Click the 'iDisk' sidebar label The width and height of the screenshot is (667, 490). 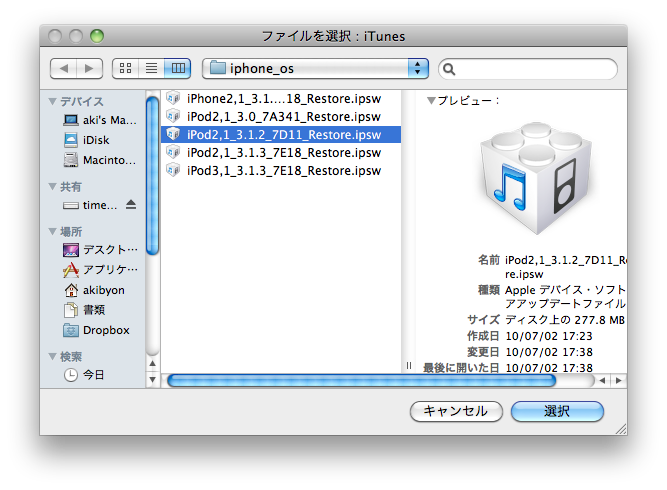pos(96,140)
